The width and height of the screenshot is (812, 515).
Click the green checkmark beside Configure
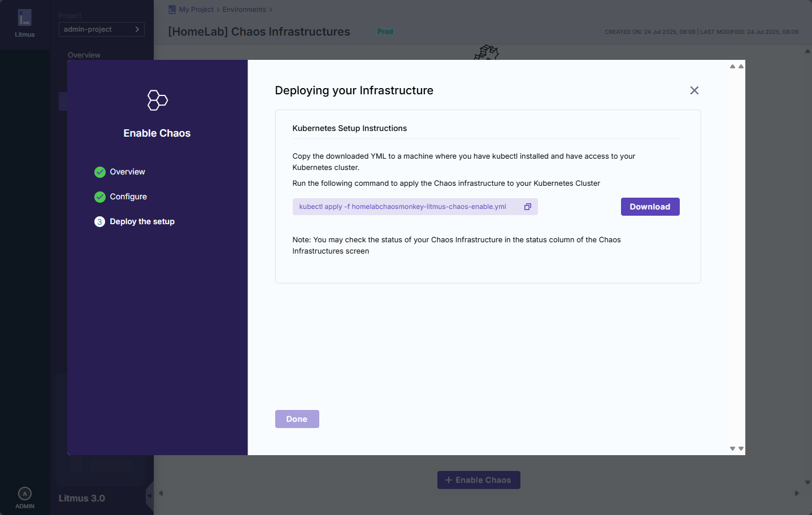tap(100, 197)
